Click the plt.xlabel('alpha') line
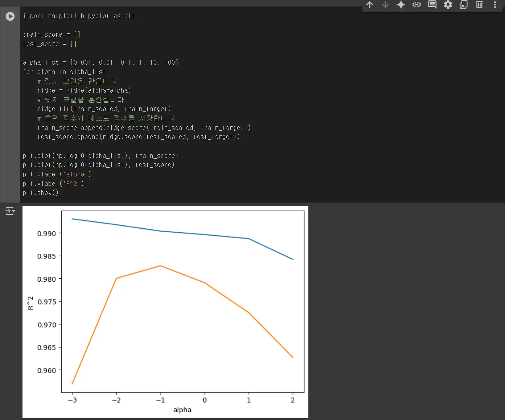 [x=57, y=174]
